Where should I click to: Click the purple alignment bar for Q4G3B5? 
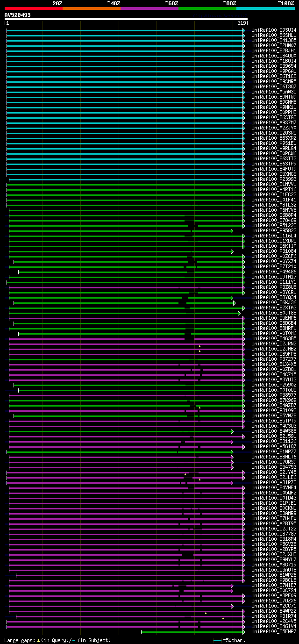[126, 339]
